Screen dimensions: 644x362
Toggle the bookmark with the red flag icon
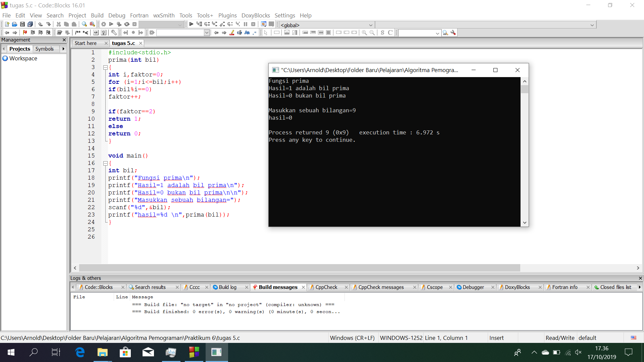[25, 33]
